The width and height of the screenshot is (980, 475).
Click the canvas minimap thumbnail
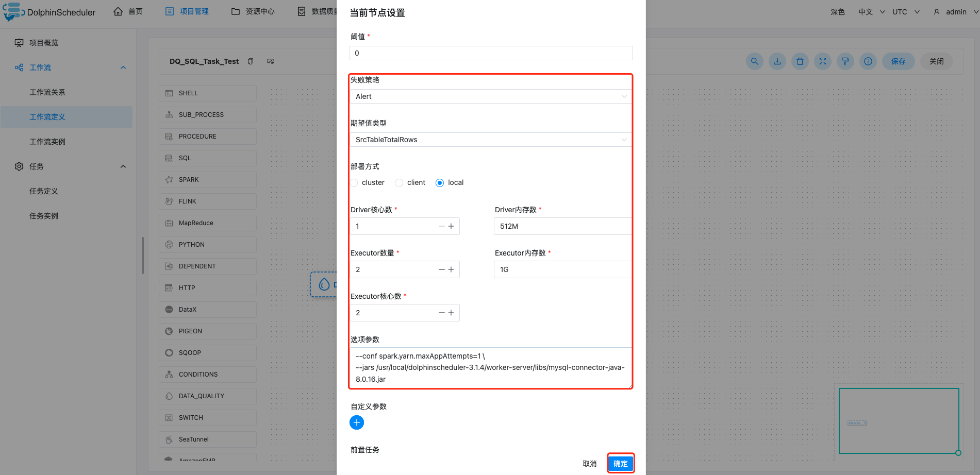(x=899, y=421)
